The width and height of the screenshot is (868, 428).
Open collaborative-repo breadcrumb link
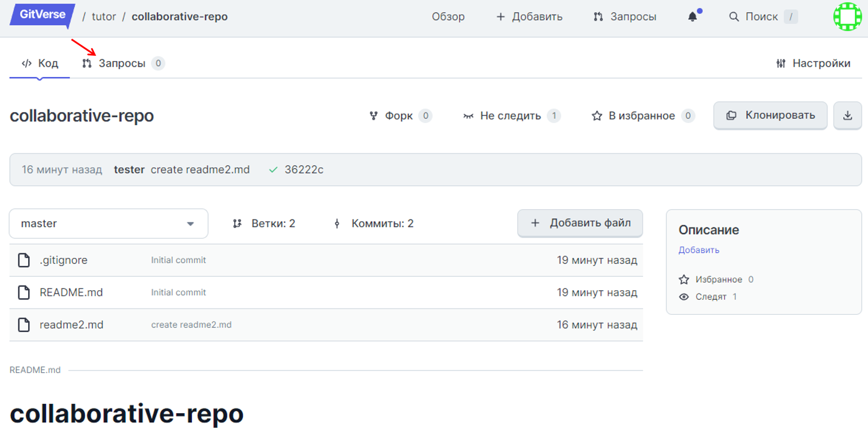pos(180,17)
